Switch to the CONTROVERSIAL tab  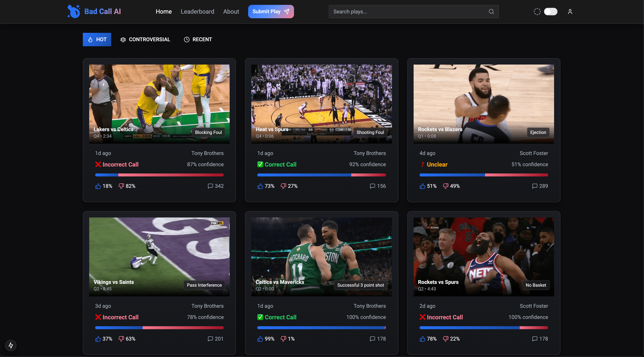click(145, 40)
